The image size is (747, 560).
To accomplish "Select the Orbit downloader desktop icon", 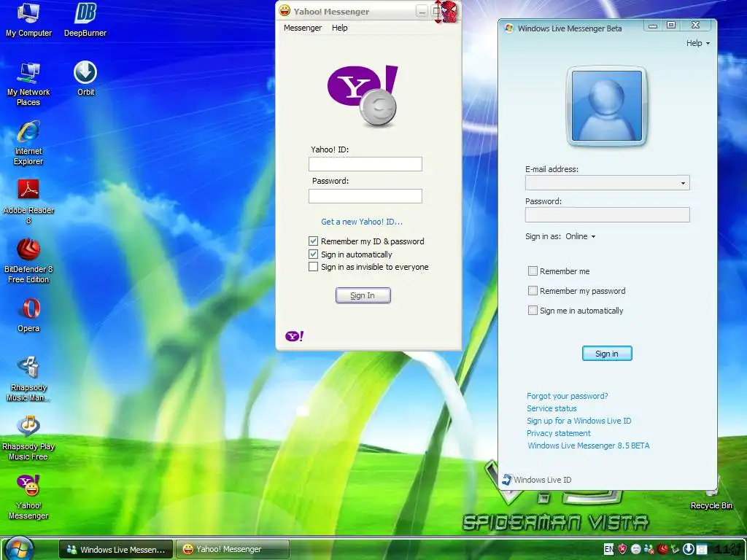I will (86, 78).
